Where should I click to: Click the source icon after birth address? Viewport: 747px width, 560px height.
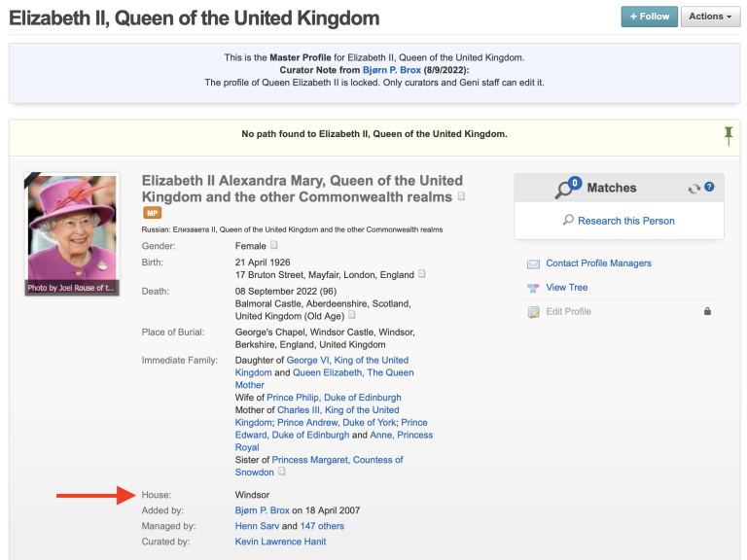421,274
